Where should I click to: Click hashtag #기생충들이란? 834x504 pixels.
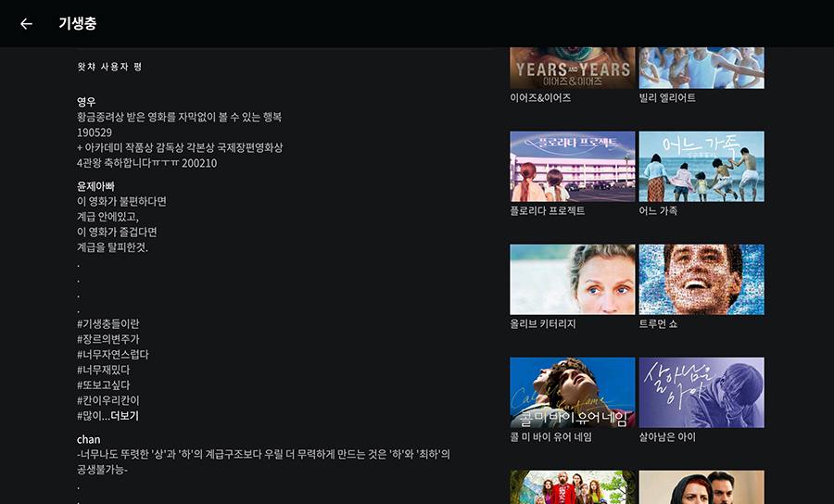point(108,323)
